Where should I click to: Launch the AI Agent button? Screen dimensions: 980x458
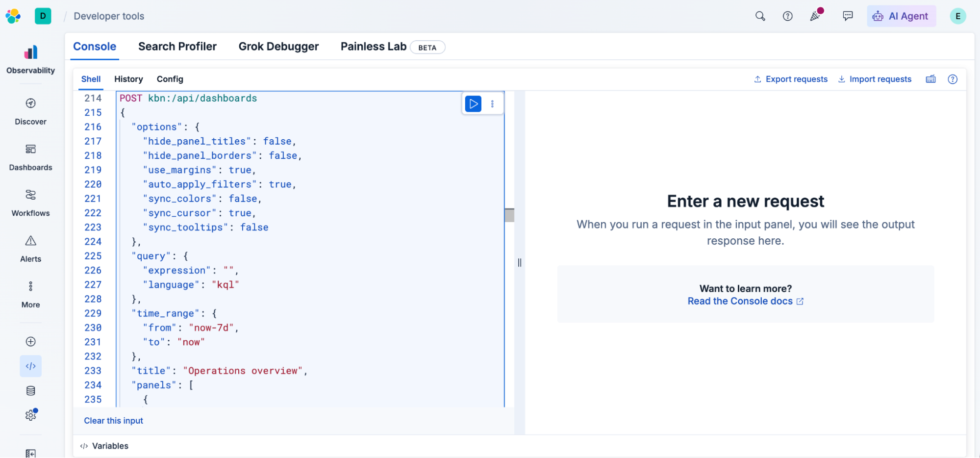click(901, 16)
